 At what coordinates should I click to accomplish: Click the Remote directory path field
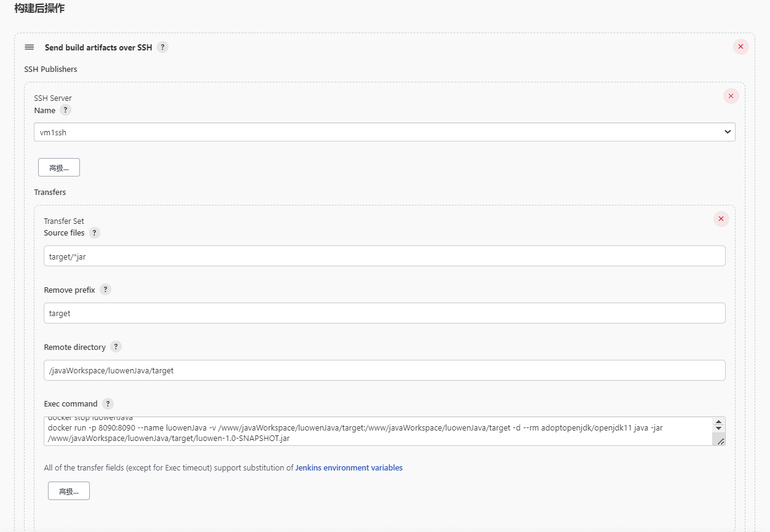pos(384,370)
